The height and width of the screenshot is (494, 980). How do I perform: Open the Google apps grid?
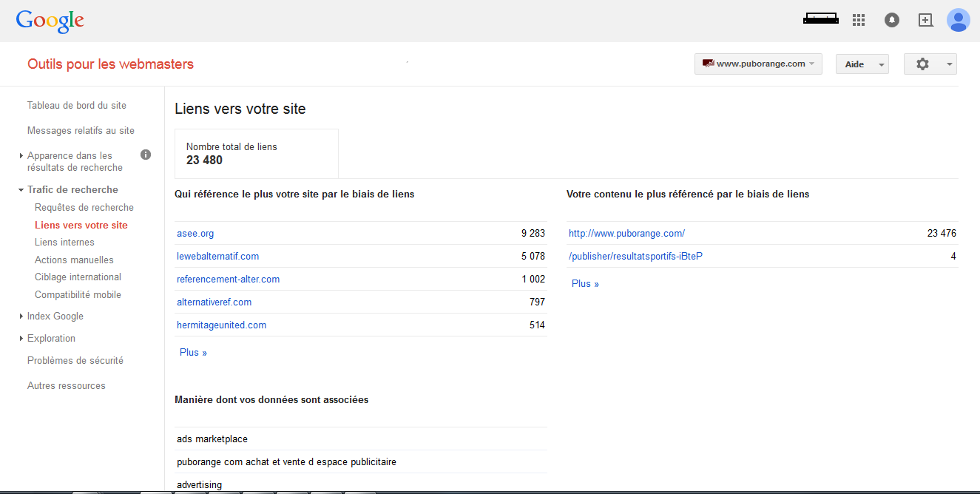(859, 20)
